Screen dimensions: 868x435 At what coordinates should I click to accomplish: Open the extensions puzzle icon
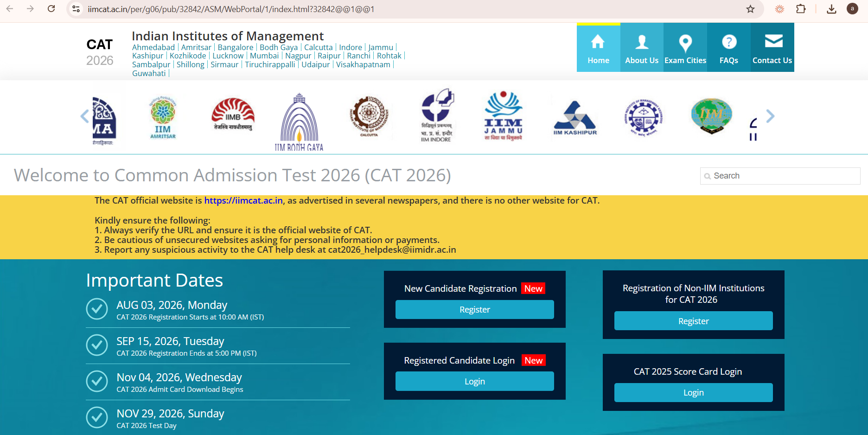(801, 9)
